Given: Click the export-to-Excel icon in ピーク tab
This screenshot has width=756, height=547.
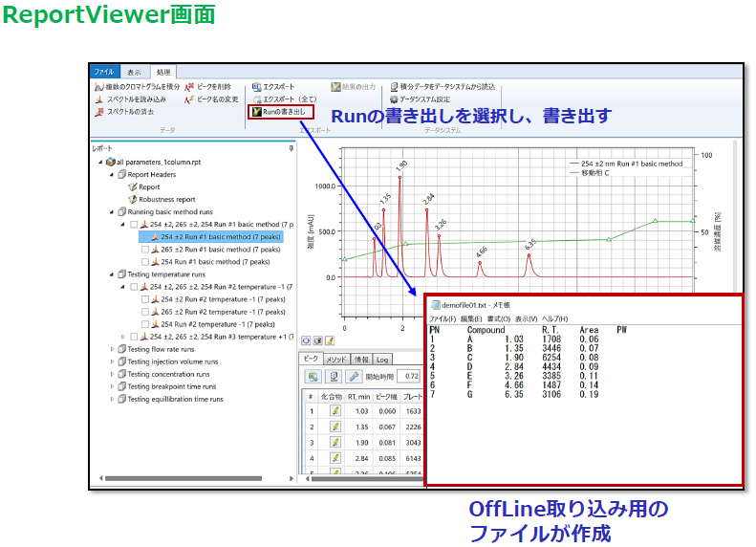Looking at the screenshot, I should pyautogui.click(x=313, y=376).
